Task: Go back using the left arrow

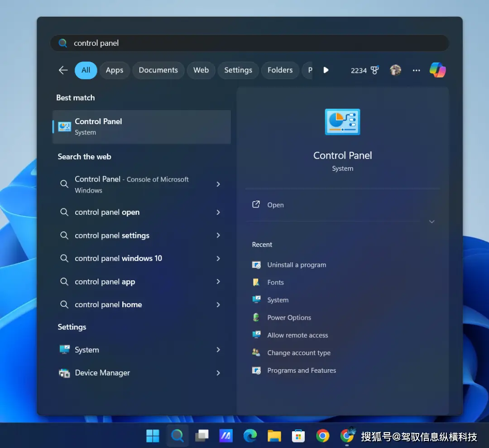Action: [x=63, y=70]
